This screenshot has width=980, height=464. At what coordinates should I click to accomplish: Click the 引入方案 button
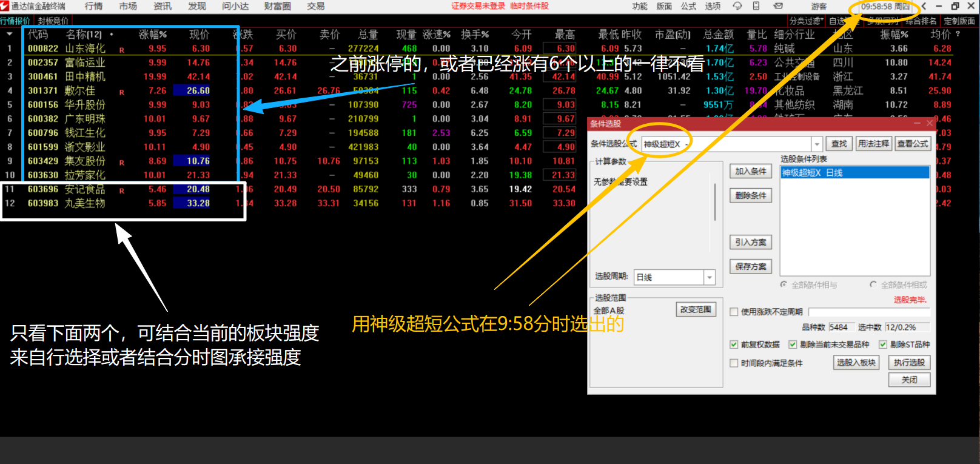click(x=751, y=242)
